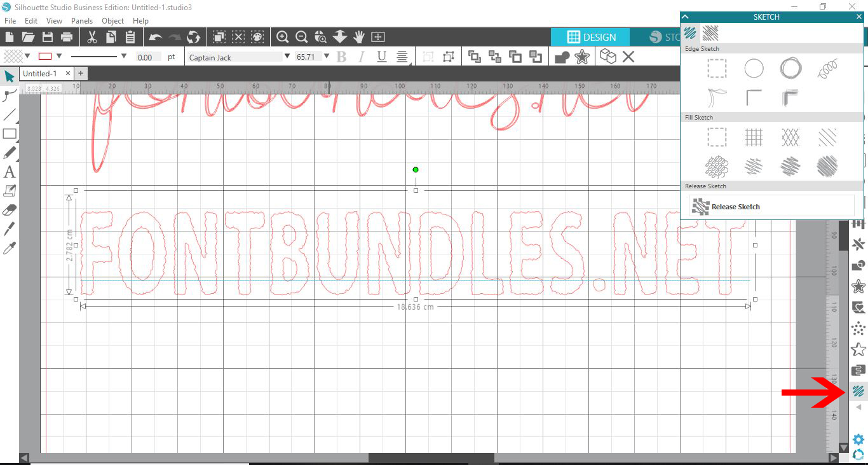The image size is (868, 465).
Task: Apply the plain circle edge sketch effect
Action: pyautogui.click(x=754, y=67)
